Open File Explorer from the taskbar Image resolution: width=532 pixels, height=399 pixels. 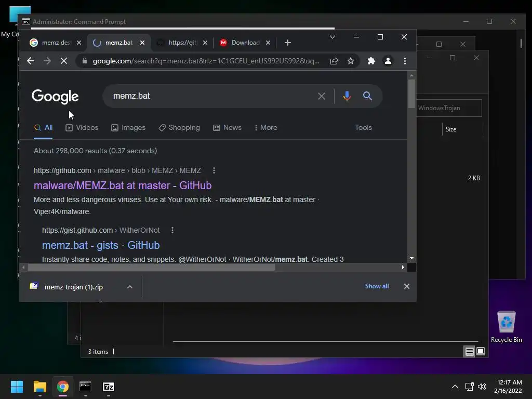(39, 387)
